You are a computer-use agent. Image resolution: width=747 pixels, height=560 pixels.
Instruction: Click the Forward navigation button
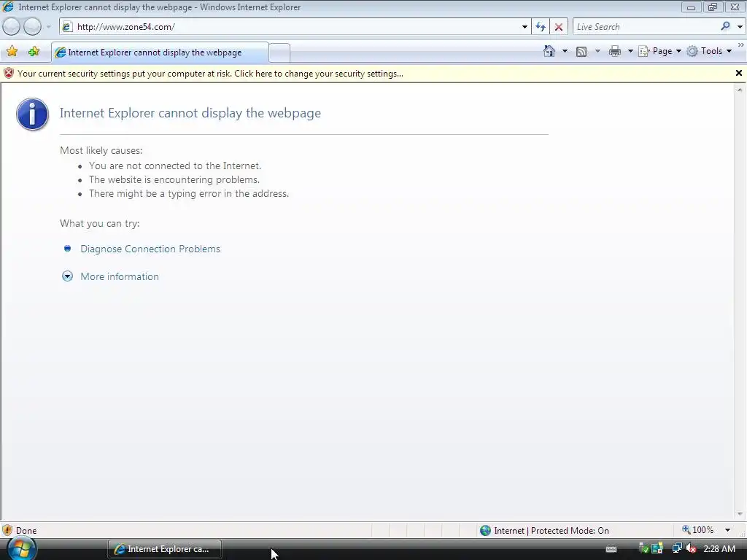[x=32, y=27]
